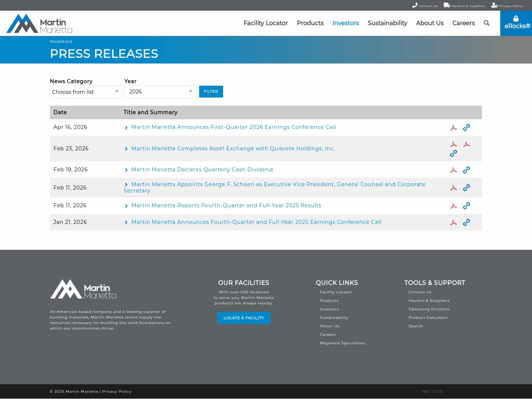Click the phone icon next to Contact Us
The height and width of the screenshot is (399, 532).
[415, 5]
